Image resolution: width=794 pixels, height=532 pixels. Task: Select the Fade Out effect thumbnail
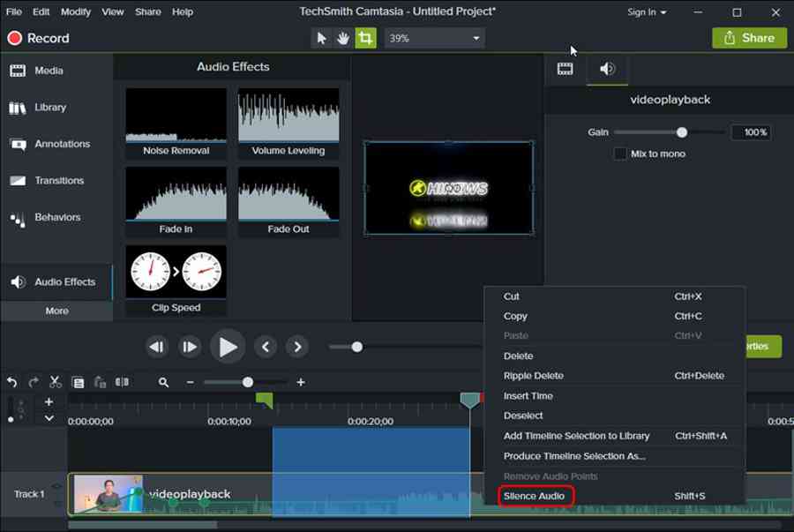(288, 201)
